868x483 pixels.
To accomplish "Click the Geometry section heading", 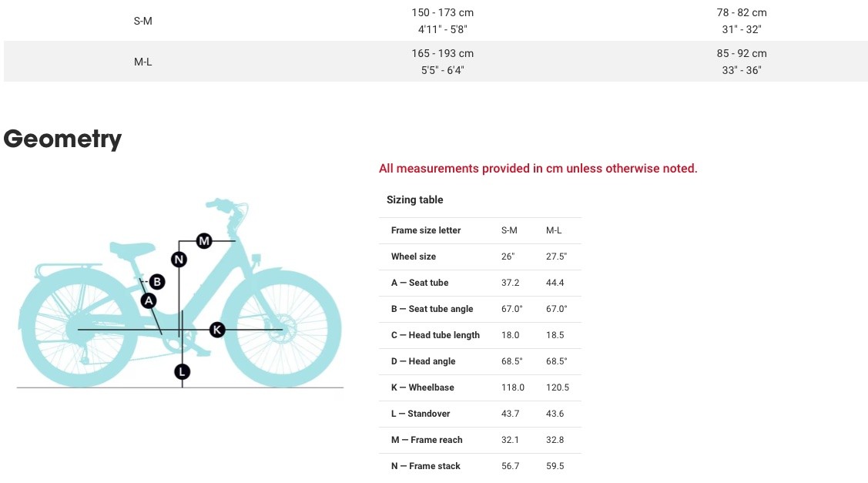I will point(62,139).
